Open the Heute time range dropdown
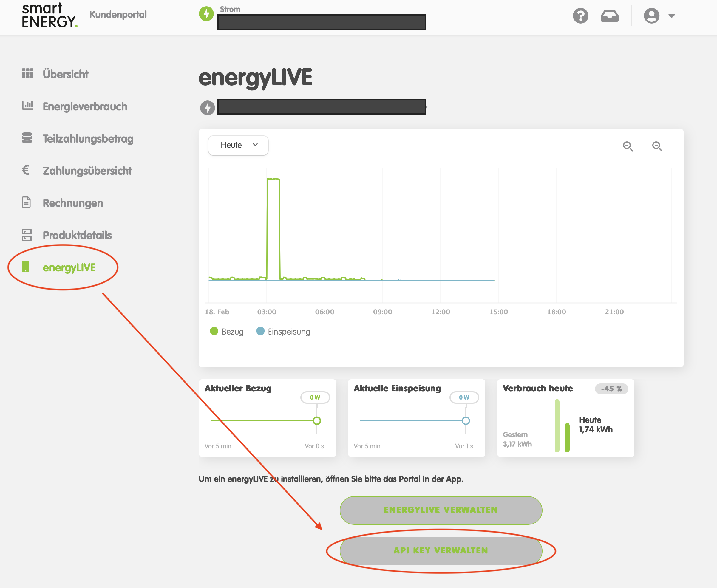The image size is (717, 588). (238, 145)
